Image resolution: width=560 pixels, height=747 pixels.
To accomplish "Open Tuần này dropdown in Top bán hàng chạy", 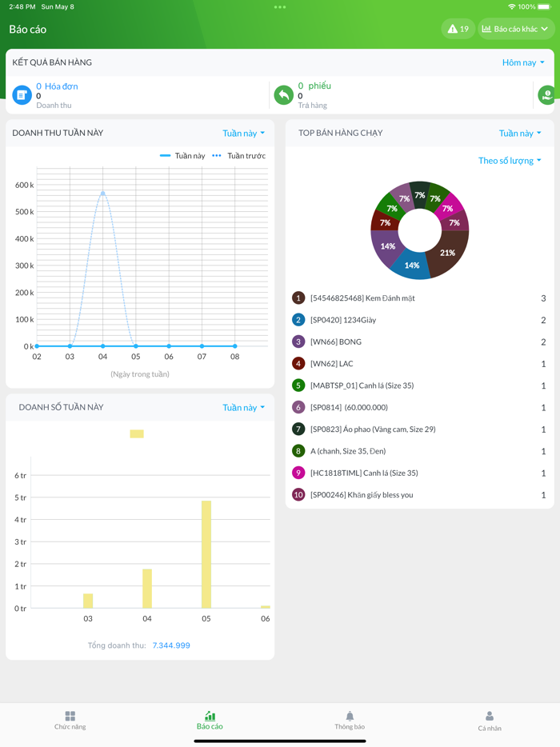I will click(520, 134).
